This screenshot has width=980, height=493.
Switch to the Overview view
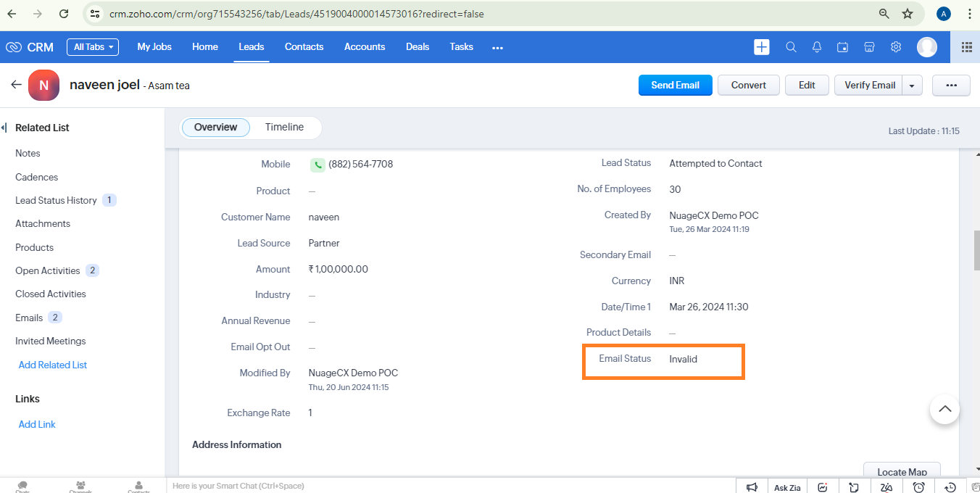click(215, 128)
